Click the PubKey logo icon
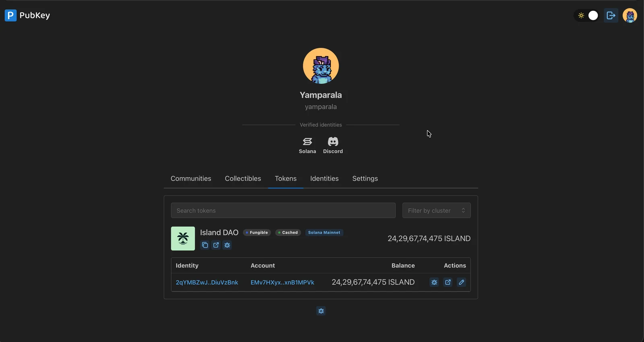This screenshot has height=342, width=644. click(10, 15)
